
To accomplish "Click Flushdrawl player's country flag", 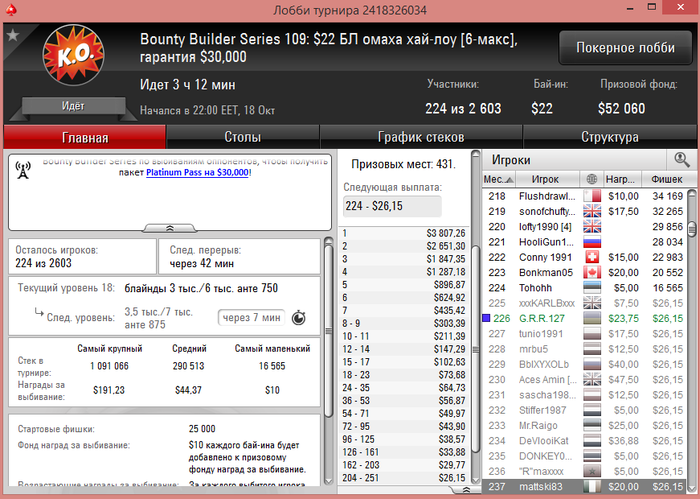I will point(592,196).
